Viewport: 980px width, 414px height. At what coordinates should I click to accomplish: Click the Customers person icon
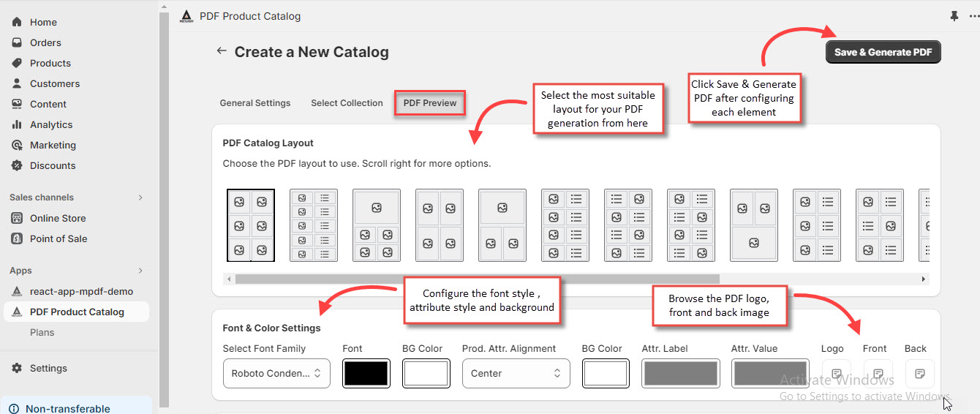coord(17,83)
